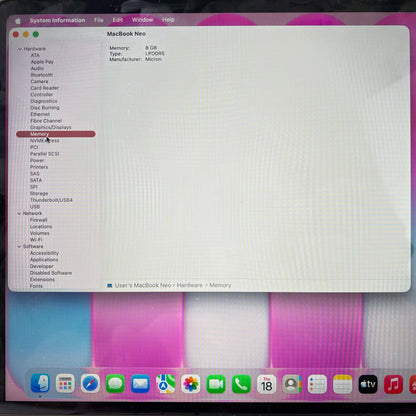Image resolution: width=416 pixels, height=416 pixels.
Task: Click Memory in the path bar
Action: (220, 285)
